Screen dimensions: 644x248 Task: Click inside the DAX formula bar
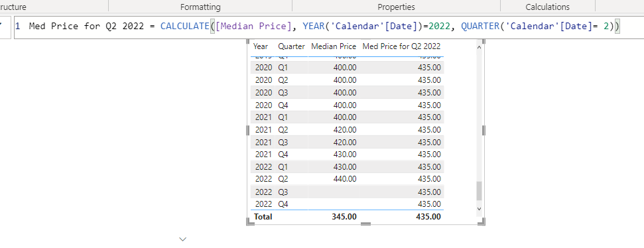click(x=328, y=27)
